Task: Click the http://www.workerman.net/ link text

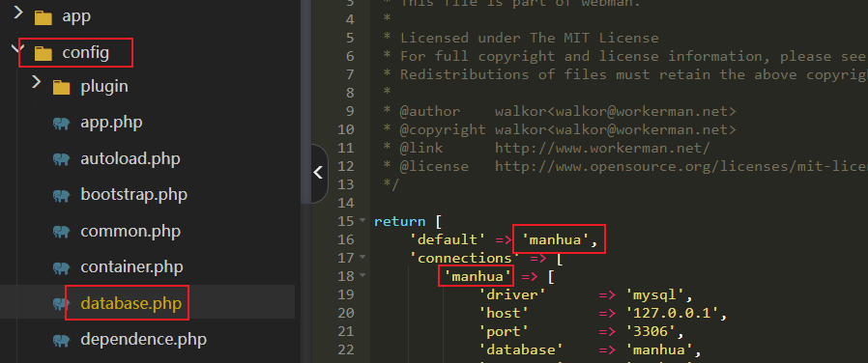Action: (x=602, y=148)
